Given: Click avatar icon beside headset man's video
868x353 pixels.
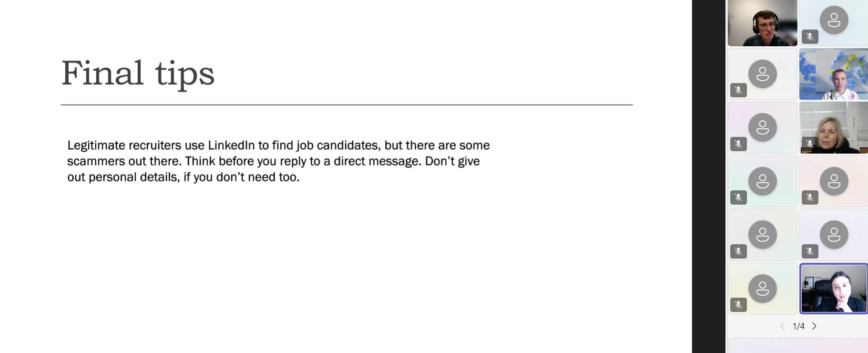Looking at the screenshot, I should click(x=834, y=20).
